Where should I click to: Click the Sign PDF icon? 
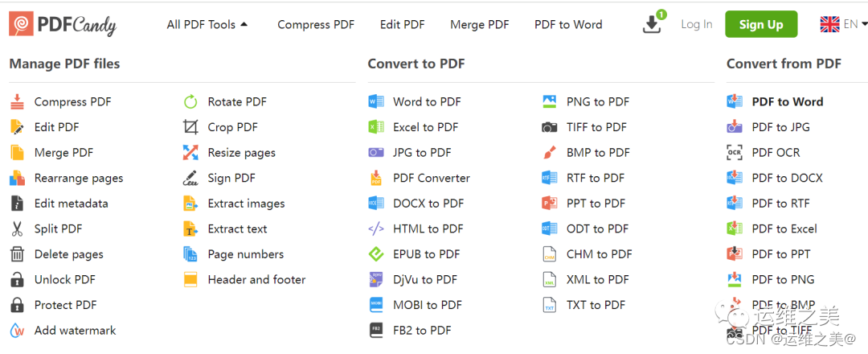(190, 179)
